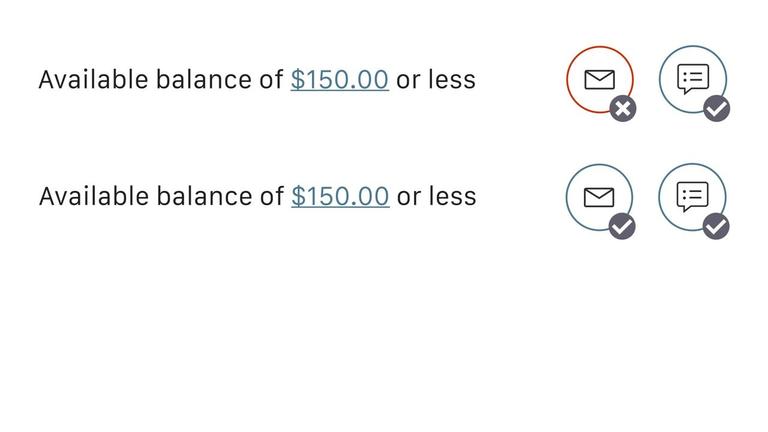The image size is (768, 432).
Task: Edit the $150.00 threshold in the second row
Action: pyautogui.click(x=340, y=196)
